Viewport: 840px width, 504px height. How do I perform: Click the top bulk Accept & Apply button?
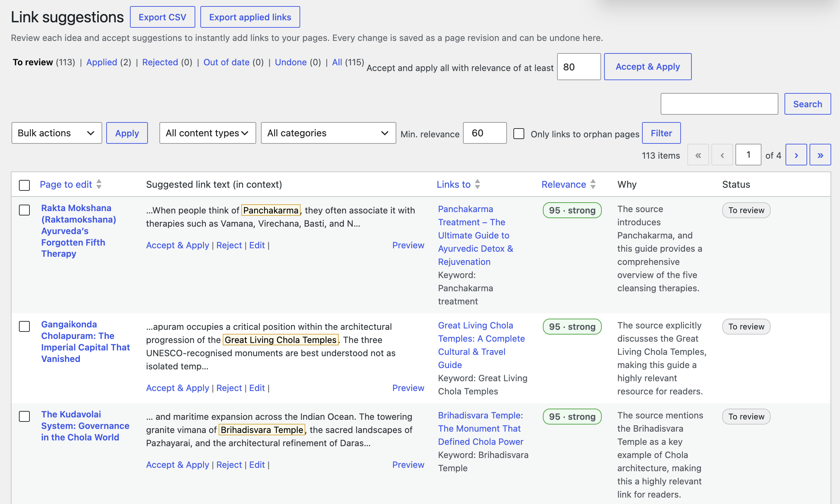pos(648,67)
